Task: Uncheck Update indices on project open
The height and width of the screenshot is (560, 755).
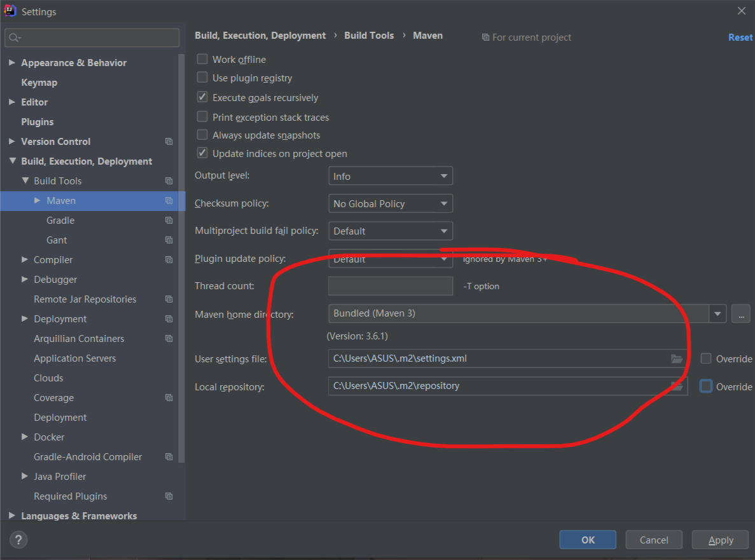Action: click(202, 153)
